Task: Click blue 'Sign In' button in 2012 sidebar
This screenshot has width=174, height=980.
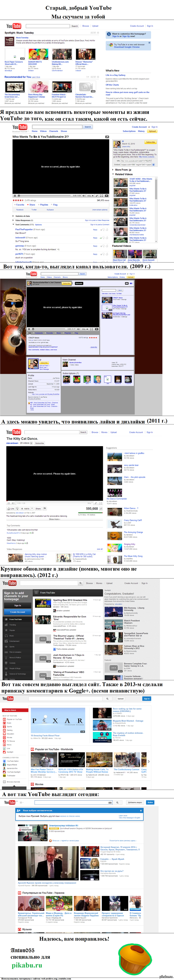Action: (x=17, y=605)
